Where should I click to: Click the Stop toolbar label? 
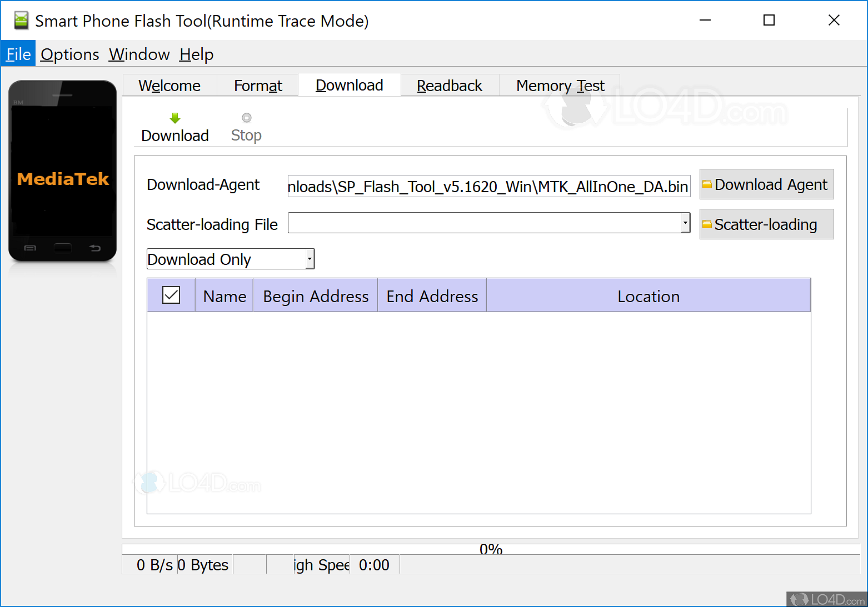point(246,136)
